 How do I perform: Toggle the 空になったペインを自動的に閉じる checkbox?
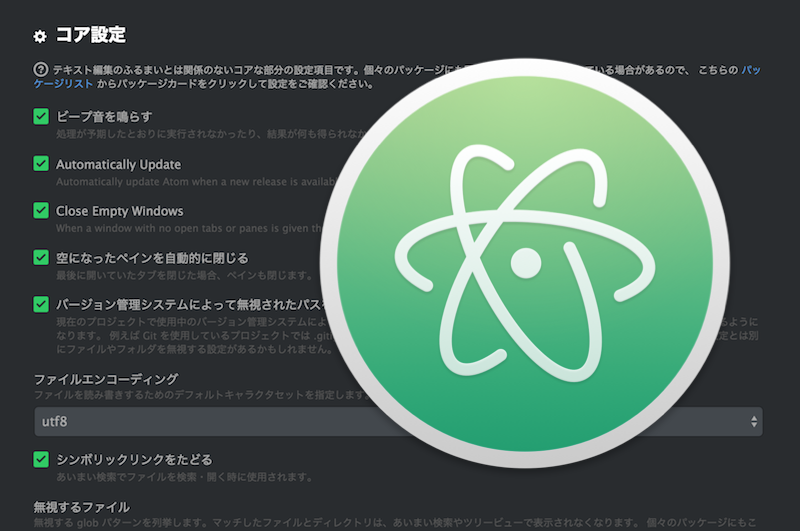pos(41,257)
